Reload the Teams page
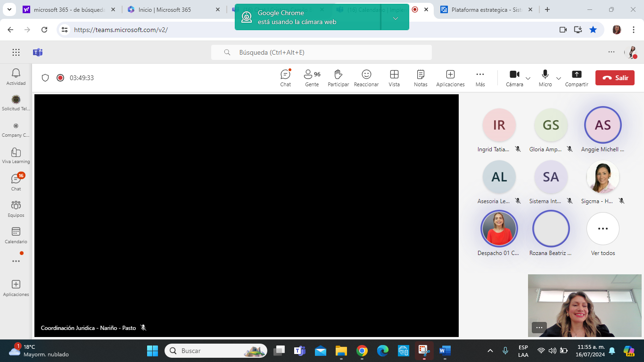This screenshot has width=644, height=362. 44,30
